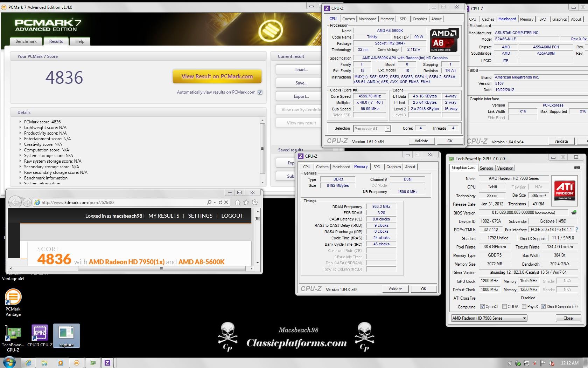Expand the Computation score detail row

[20, 150]
